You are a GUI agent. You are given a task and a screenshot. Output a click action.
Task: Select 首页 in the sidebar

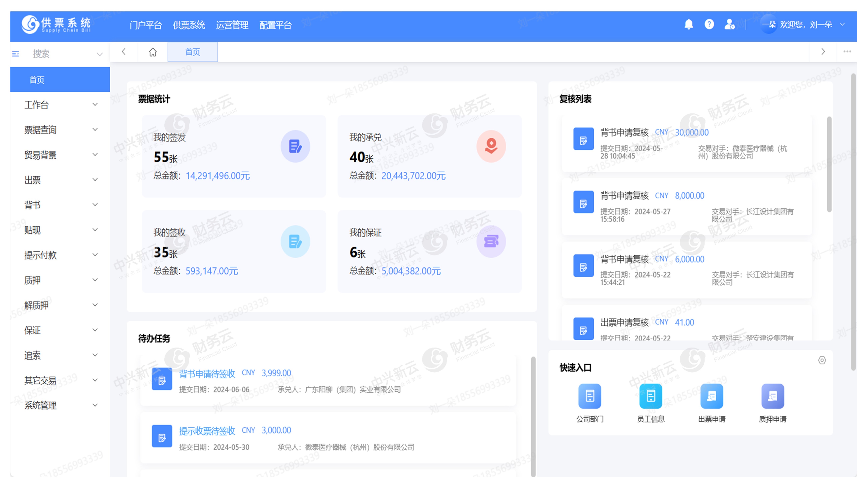click(x=60, y=79)
